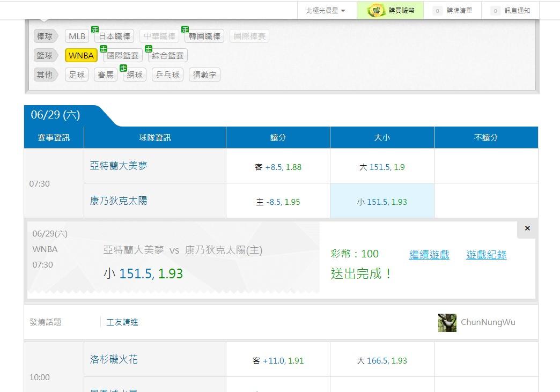Click the gold coin icon beside 購買嘟幣
Screen dimensions: 560x392
coord(376,10)
